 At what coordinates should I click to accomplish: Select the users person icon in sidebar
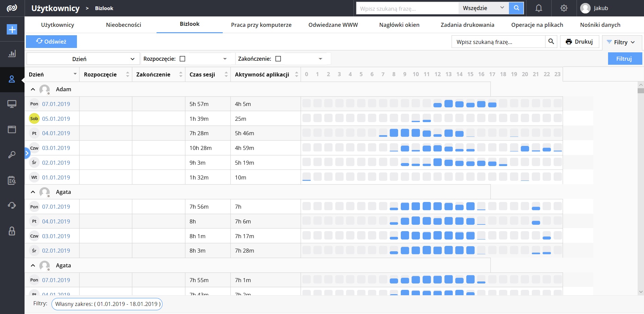point(12,79)
